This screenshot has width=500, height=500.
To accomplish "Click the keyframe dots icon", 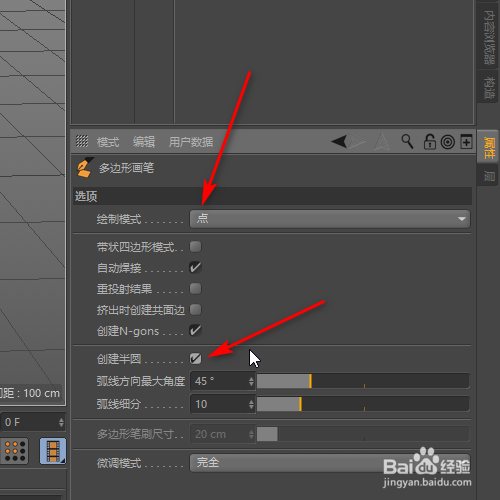I will click(x=15, y=451).
